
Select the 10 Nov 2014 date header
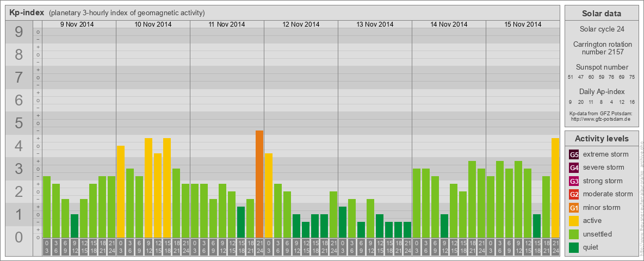pos(153,24)
